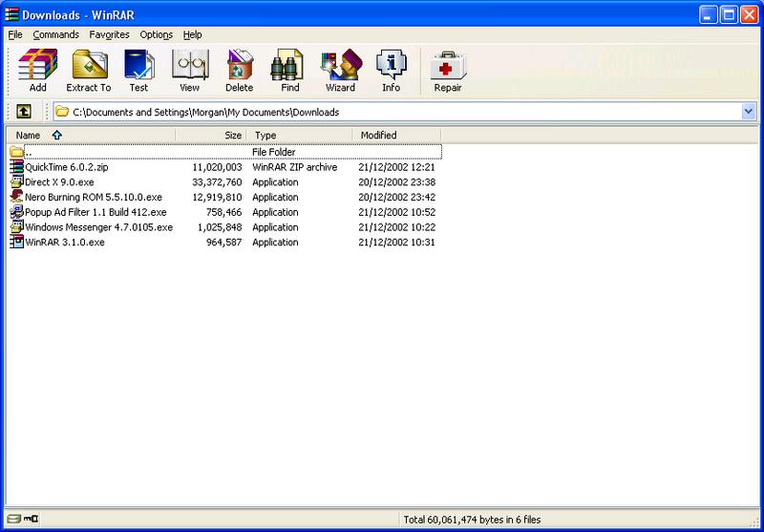Run the Test archive tool
The width and height of the screenshot is (764, 532).
[x=138, y=71]
